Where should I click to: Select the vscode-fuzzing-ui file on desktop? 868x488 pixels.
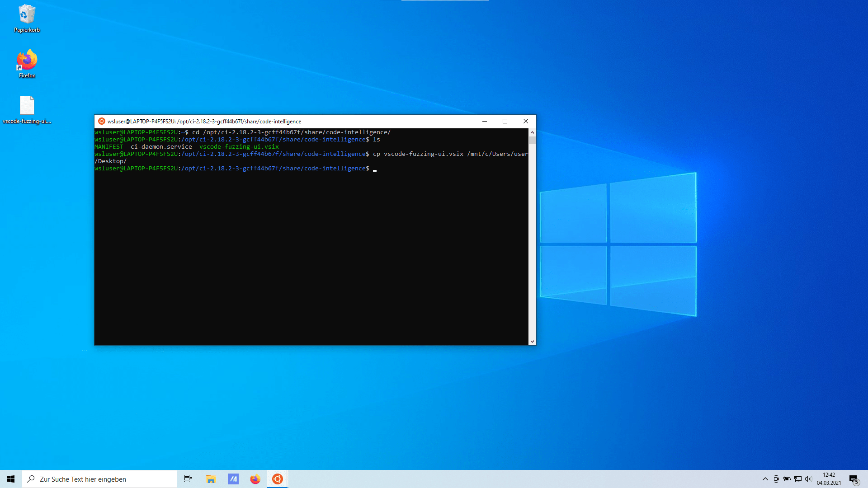tap(27, 110)
